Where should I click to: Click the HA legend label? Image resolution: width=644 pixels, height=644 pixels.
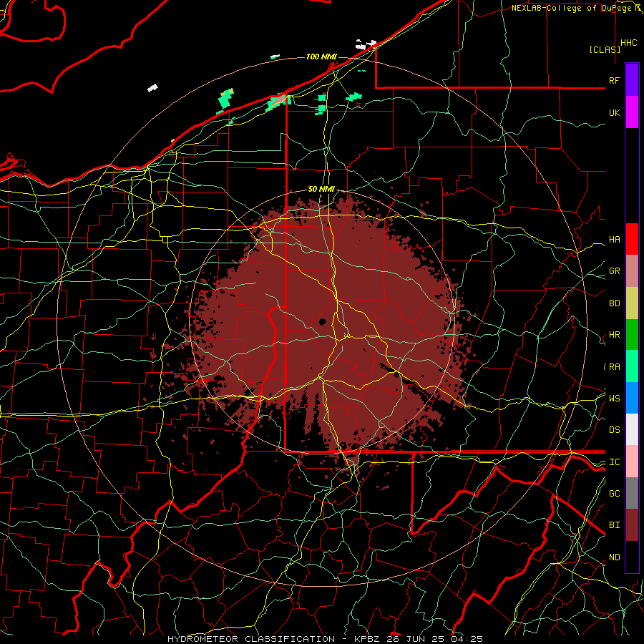tap(614, 239)
